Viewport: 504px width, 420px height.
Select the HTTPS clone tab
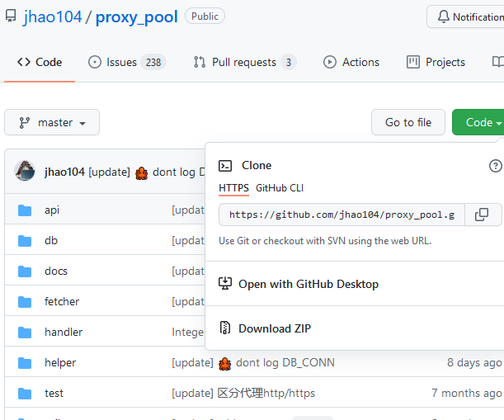click(233, 188)
